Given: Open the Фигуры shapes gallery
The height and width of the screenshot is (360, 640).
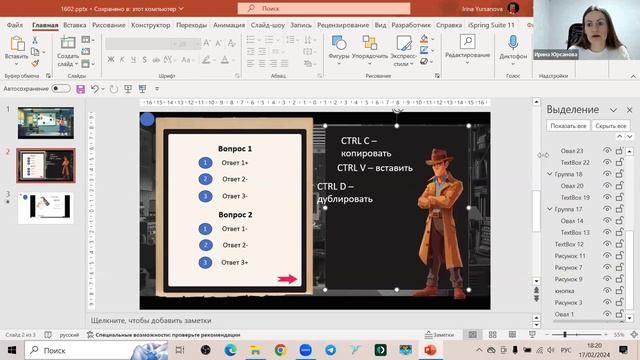Looking at the screenshot, I should (339, 49).
